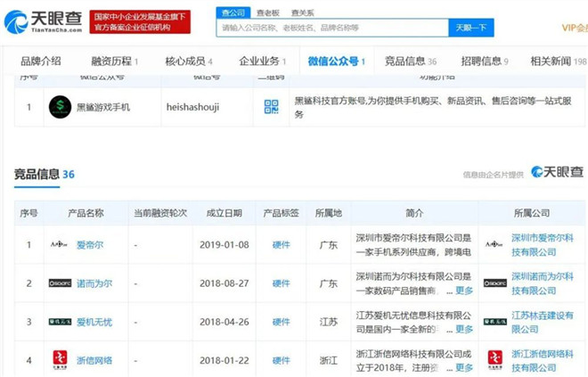Click 江苏 location in 爱机无忧 row

coord(329,322)
